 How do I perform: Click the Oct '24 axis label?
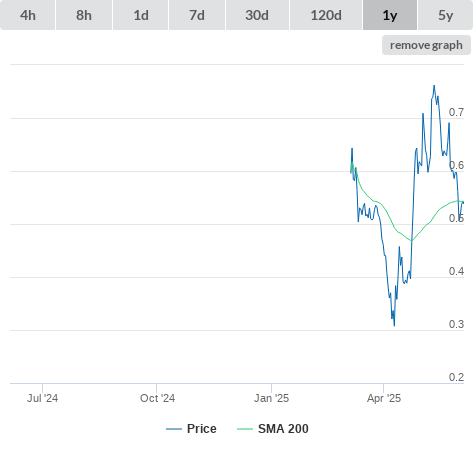157,398
